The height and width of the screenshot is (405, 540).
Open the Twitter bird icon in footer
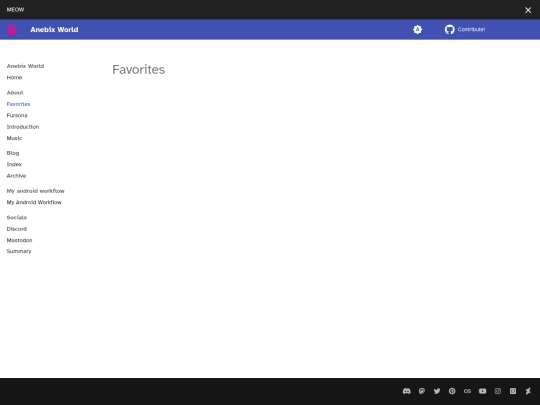tap(437, 391)
